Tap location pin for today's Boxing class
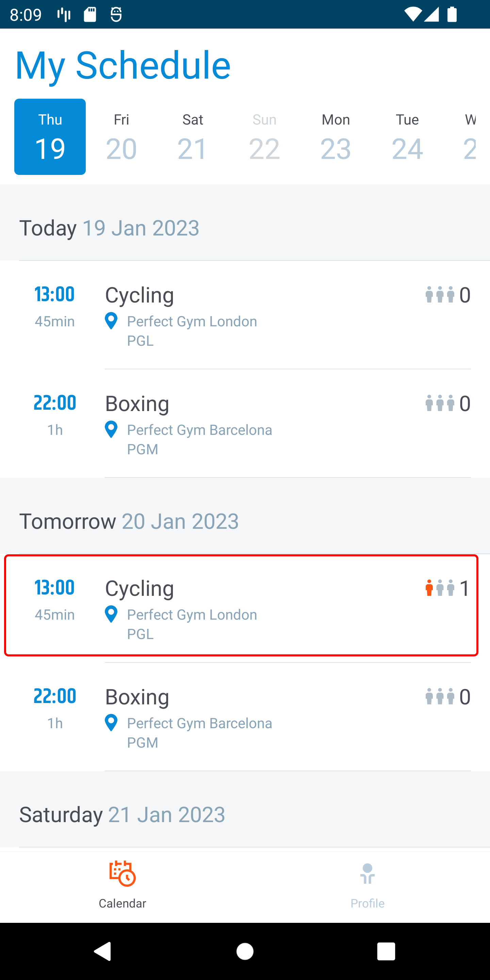 point(111,429)
